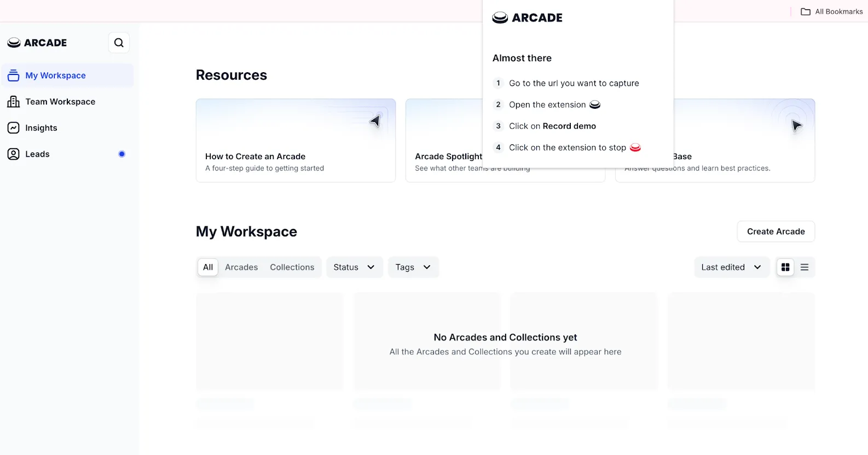Click the Arcade logo in the sidebar
The image size is (868, 455).
coord(37,43)
